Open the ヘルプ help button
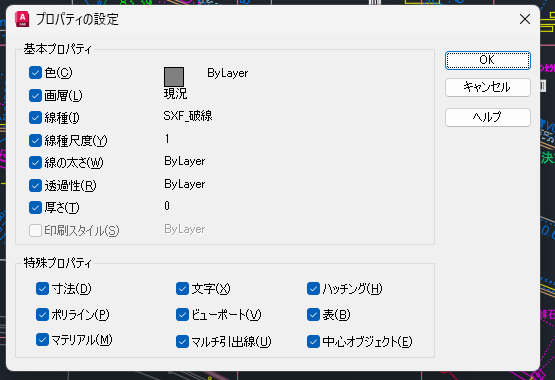This screenshot has width=555, height=380. coord(488,117)
